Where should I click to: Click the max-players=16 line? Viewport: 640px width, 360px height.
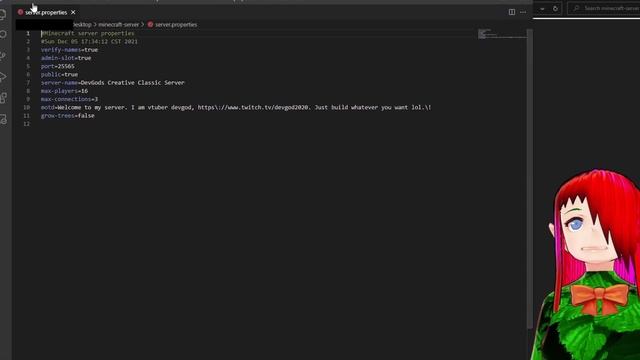(x=64, y=91)
